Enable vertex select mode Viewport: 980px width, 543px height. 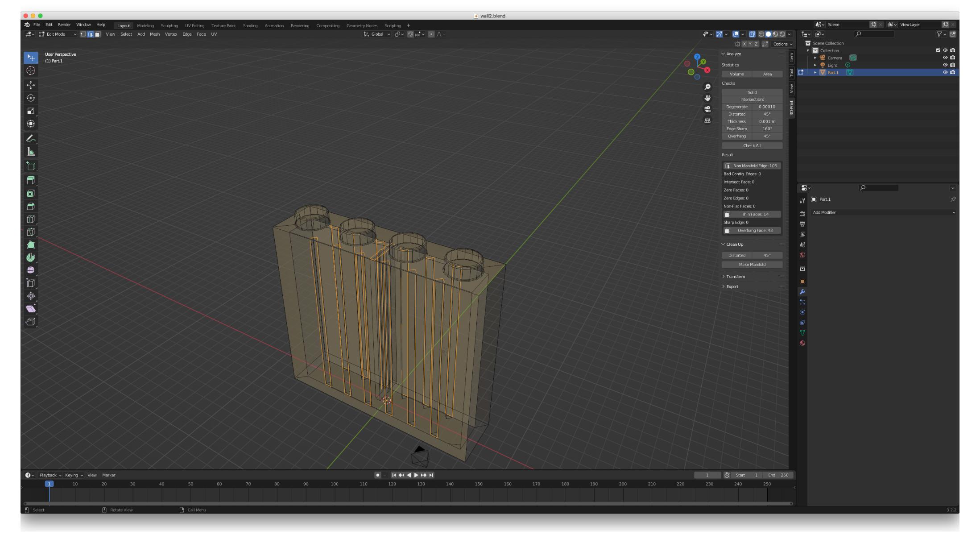(83, 34)
